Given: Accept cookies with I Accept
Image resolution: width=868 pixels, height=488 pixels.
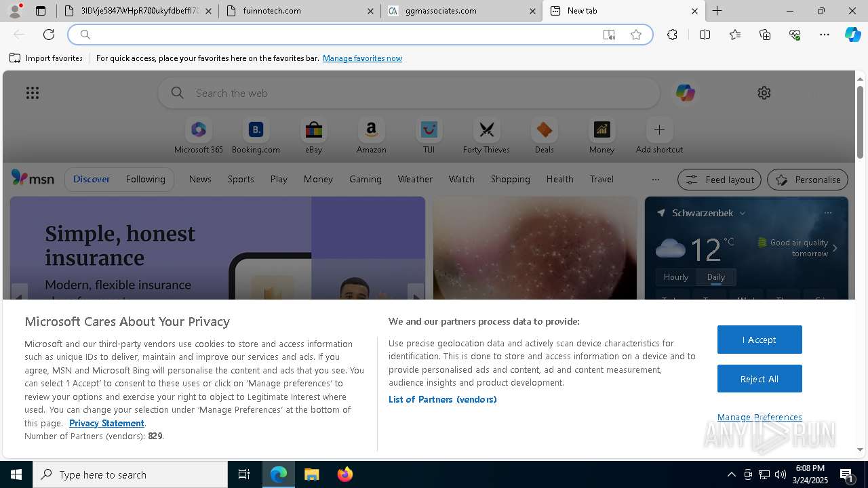Looking at the screenshot, I should tap(759, 340).
